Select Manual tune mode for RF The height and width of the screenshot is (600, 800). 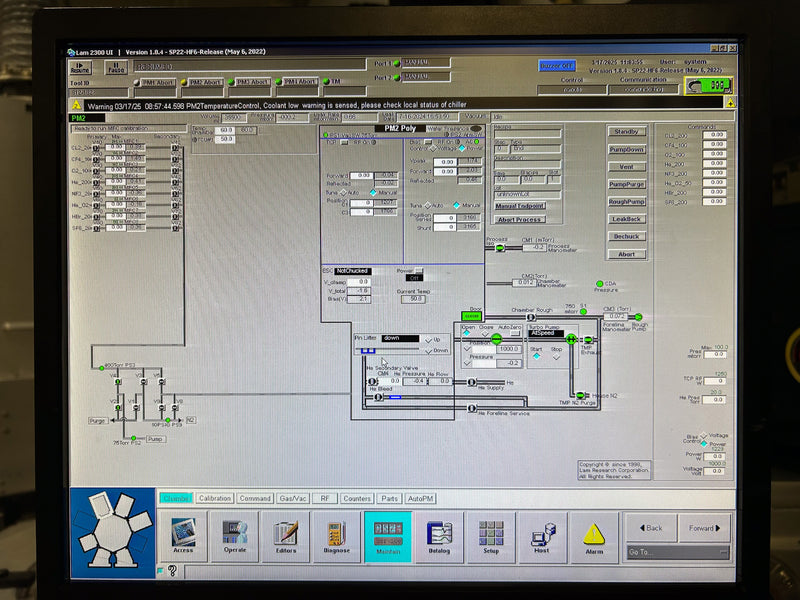(x=373, y=192)
